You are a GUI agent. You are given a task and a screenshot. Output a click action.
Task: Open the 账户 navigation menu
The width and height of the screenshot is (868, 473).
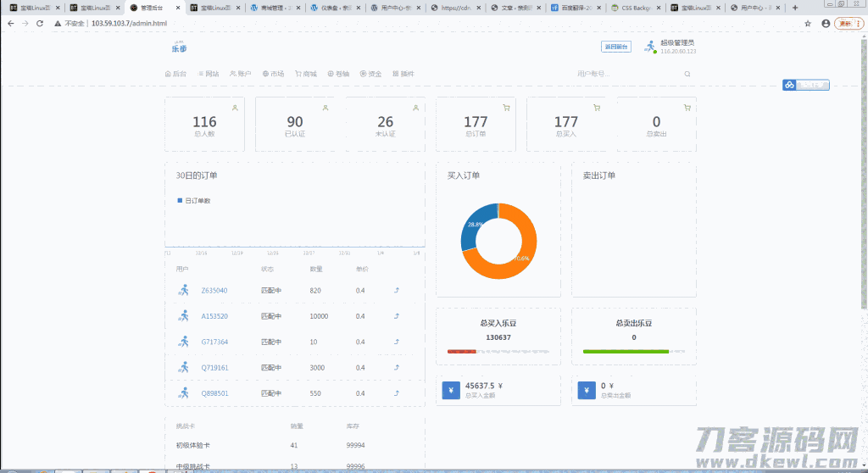[x=241, y=74]
